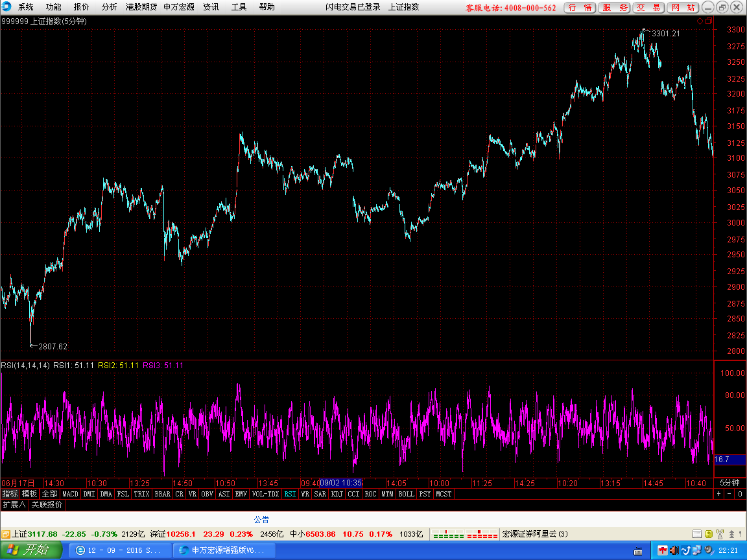
Task: Select the 模板 tab
Action: point(30,494)
